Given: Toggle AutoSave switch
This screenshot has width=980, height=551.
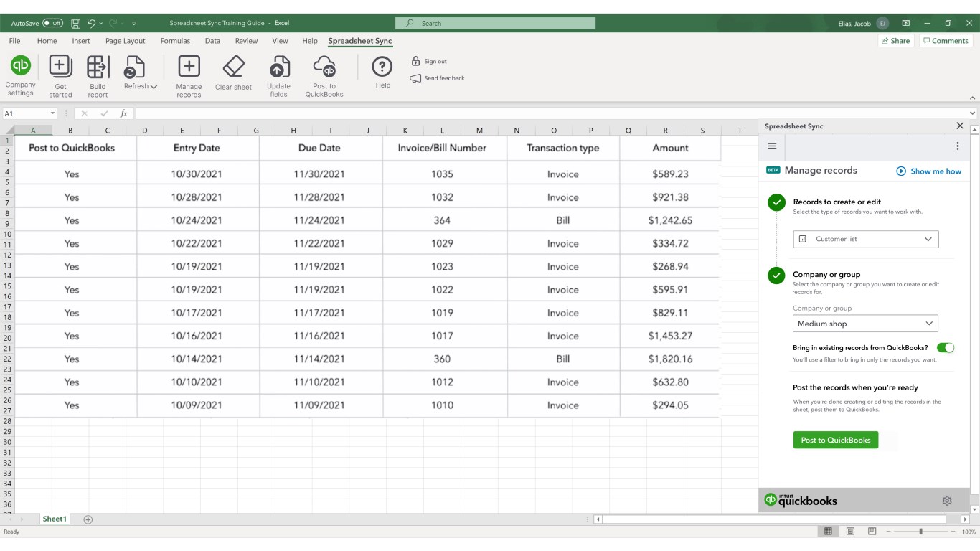Looking at the screenshot, I should click(x=52, y=23).
